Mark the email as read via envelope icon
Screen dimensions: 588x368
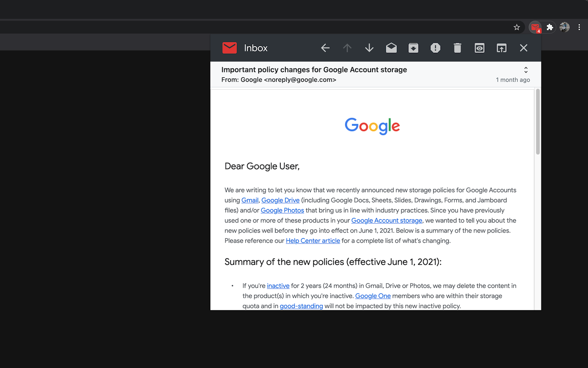tap(391, 48)
